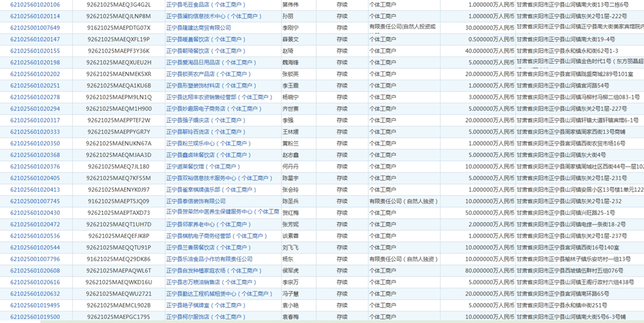Click registration number 621025601020632
The width and height of the screenshot is (644, 323).
[35, 294]
